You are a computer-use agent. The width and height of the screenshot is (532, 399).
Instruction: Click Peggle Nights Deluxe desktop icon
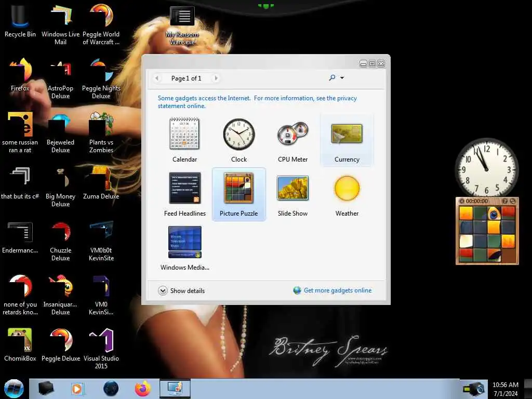[101, 79]
